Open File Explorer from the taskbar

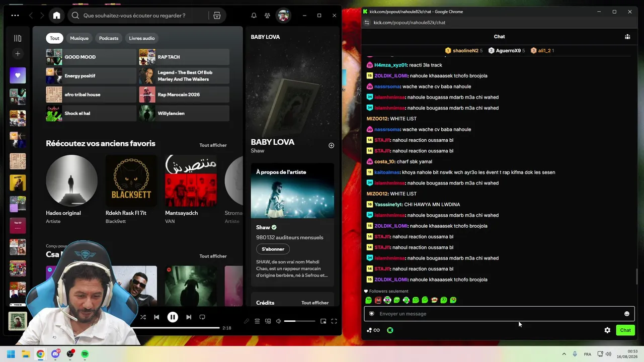point(26,354)
